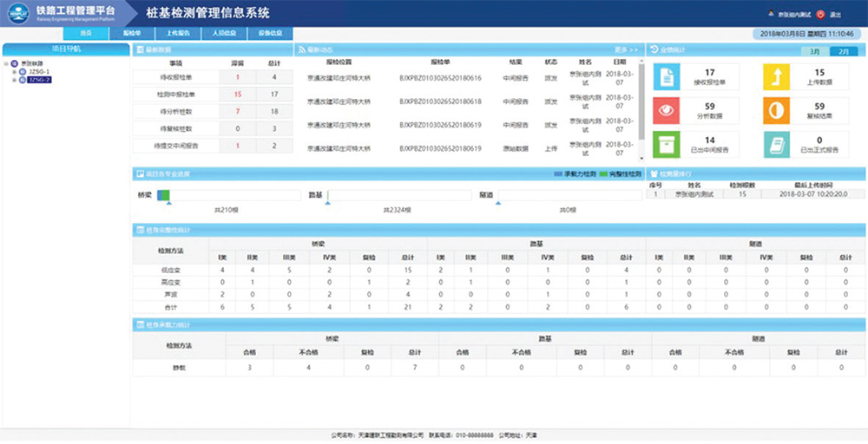
Task: Click the blue document icon for 接收报检单
Action: [x=667, y=77]
